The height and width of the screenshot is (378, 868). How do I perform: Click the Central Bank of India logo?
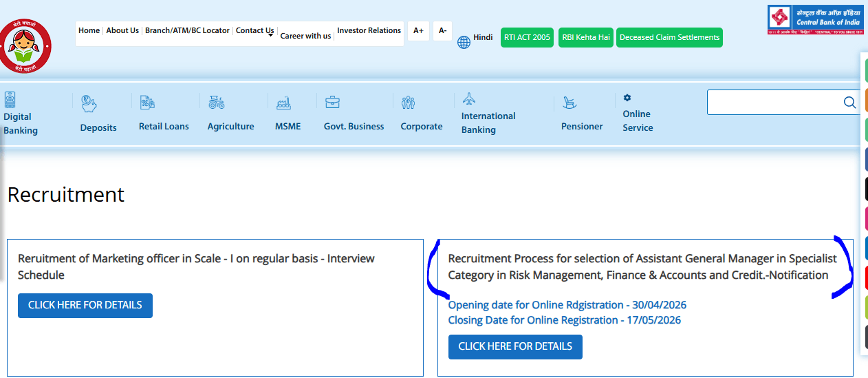click(x=815, y=20)
